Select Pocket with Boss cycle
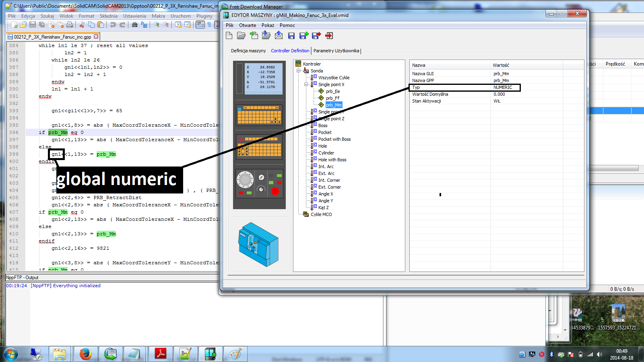 click(334, 139)
